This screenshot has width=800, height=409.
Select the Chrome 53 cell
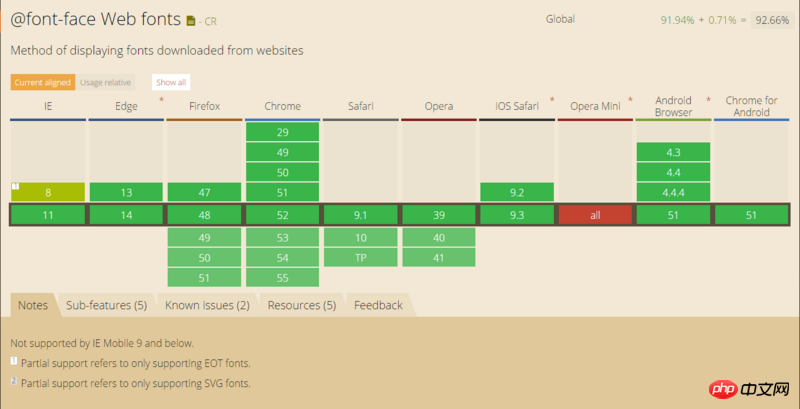283,238
